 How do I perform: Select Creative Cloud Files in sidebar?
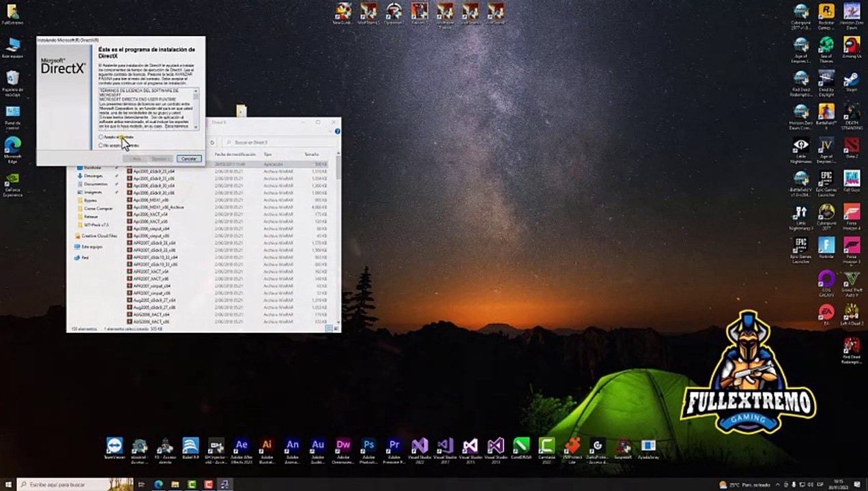(x=99, y=236)
